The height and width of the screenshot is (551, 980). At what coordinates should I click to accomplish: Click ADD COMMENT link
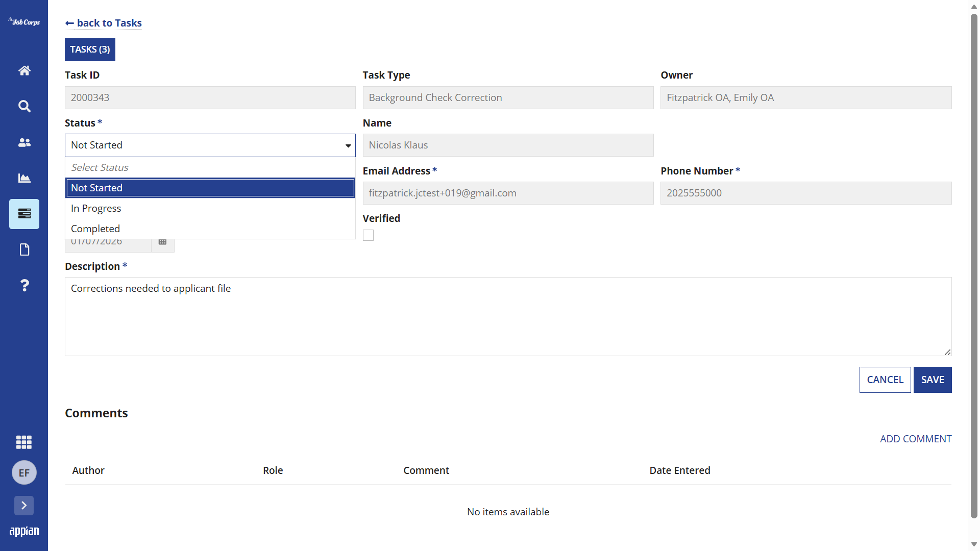point(916,439)
